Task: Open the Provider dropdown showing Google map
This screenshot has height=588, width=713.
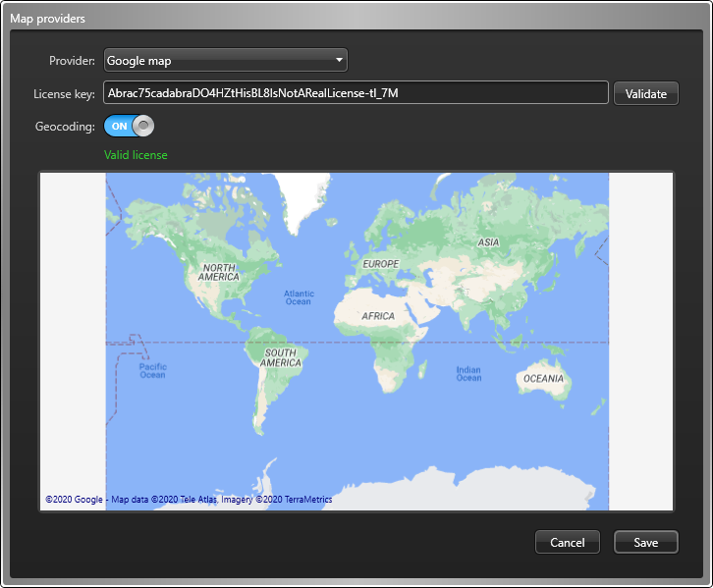Action: point(225,61)
